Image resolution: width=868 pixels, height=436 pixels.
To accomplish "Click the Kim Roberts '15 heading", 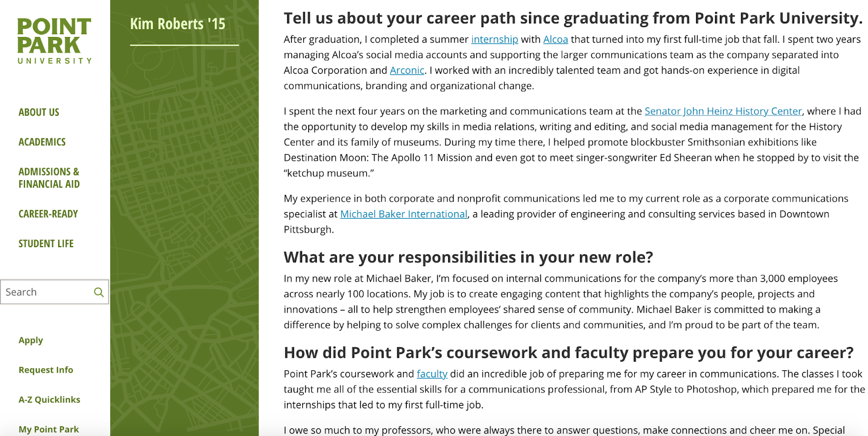I will click(178, 24).
